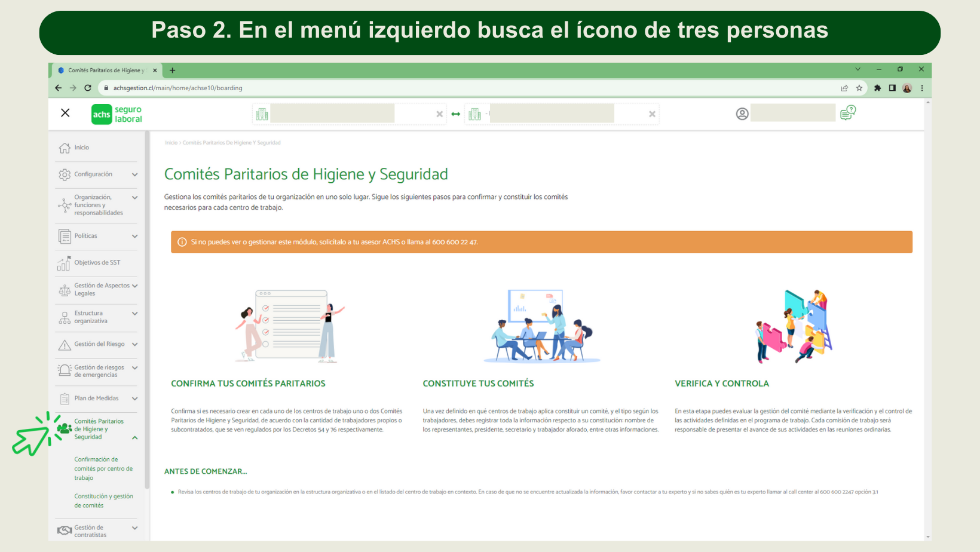Expand the Gestión de contratistas chevron
Image resolution: width=980 pixels, height=552 pixels.
135,528
